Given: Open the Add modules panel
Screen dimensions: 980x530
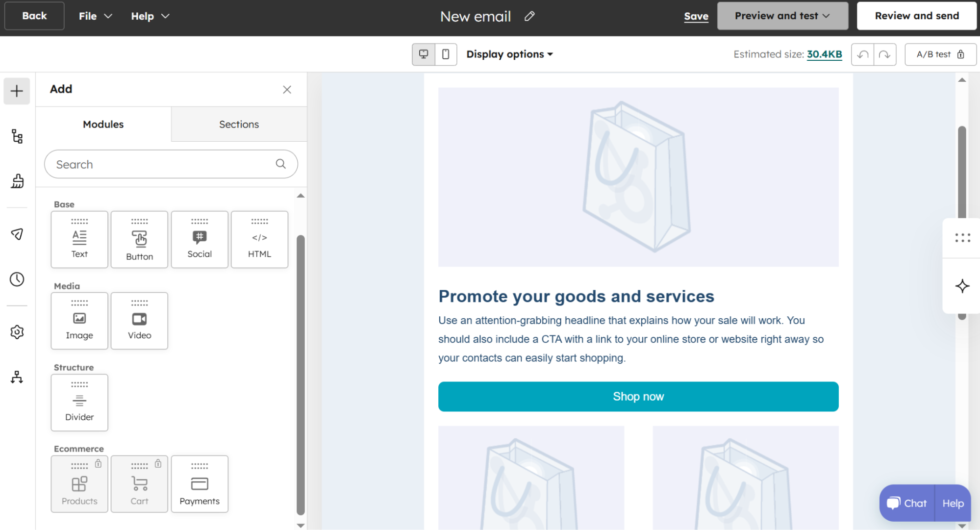Looking at the screenshot, I should [x=17, y=91].
